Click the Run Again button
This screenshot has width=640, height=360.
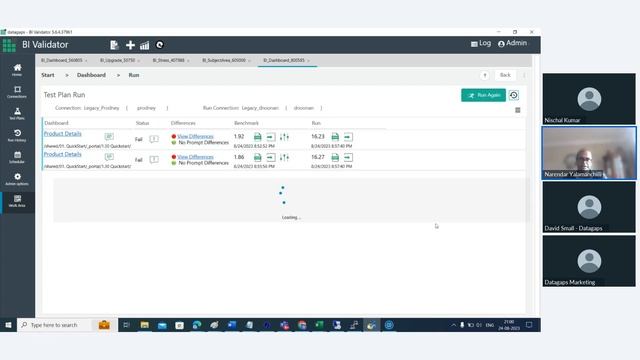483,95
